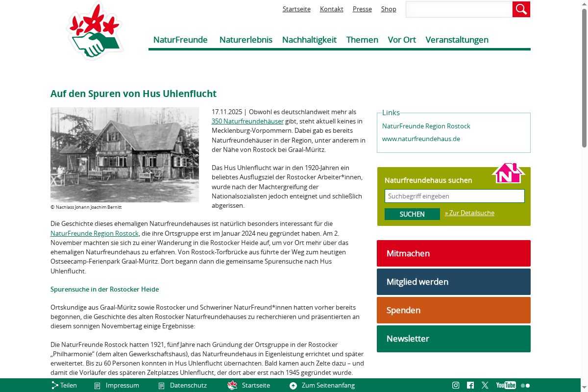The width and height of the screenshot is (588, 392).
Task: Open the X (Twitter) footer icon
Action: 485,385
